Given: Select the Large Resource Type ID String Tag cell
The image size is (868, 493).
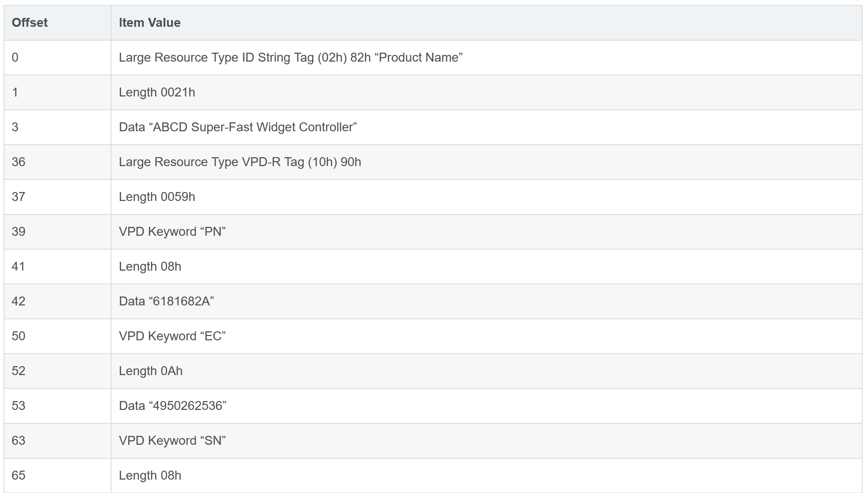Looking at the screenshot, I should tap(290, 58).
